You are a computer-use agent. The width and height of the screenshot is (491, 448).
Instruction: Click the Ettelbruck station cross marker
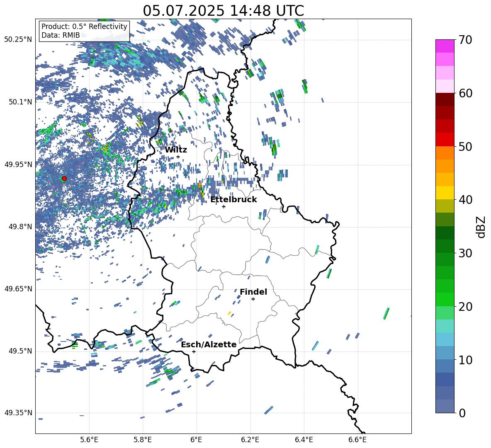coord(224,206)
